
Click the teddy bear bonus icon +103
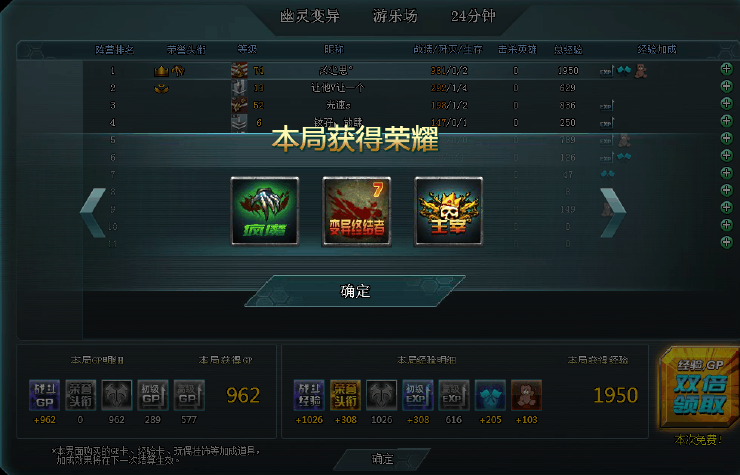click(526, 395)
